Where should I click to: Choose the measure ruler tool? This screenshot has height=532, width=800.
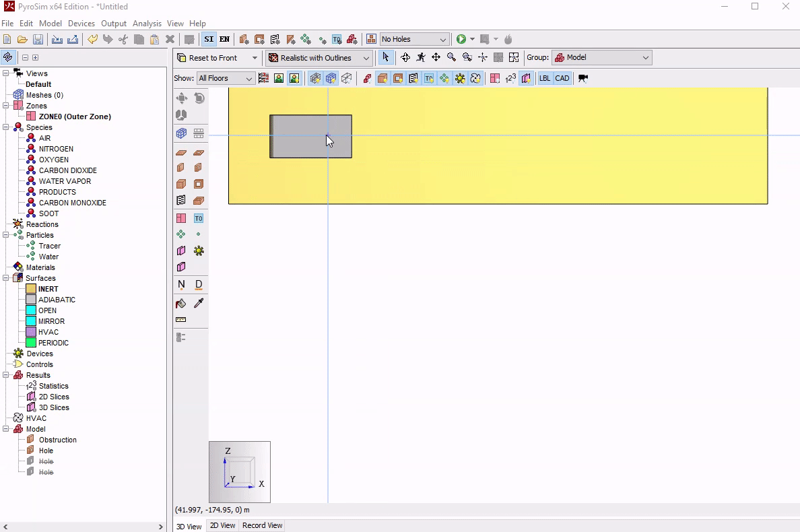click(x=180, y=320)
